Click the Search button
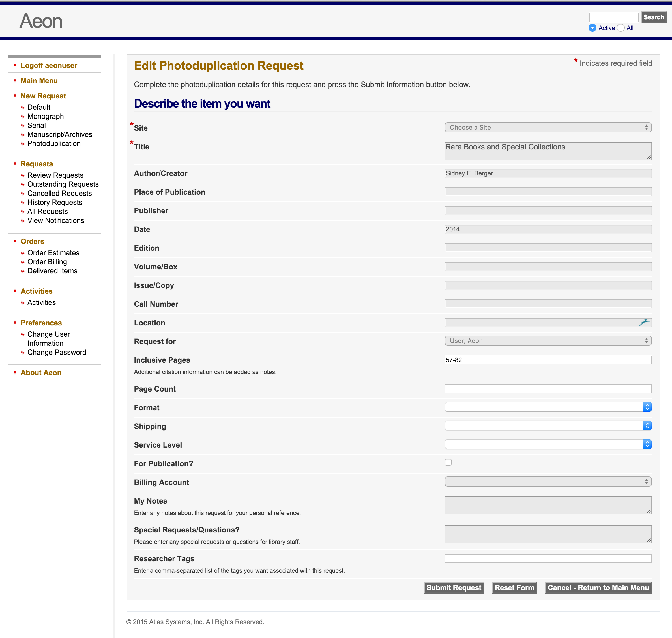Image resolution: width=672 pixels, height=638 pixels. point(653,17)
